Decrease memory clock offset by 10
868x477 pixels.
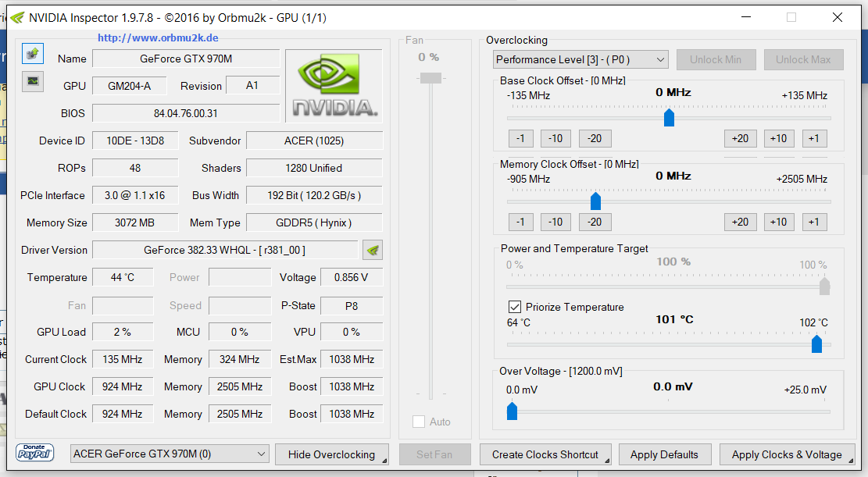pyautogui.click(x=555, y=222)
